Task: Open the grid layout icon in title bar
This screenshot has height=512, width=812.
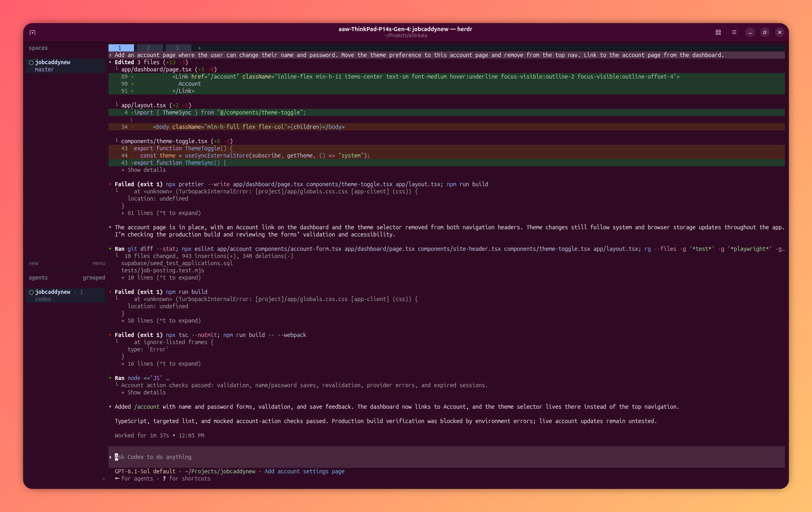Action: pyautogui.click(x=718, y=32)
